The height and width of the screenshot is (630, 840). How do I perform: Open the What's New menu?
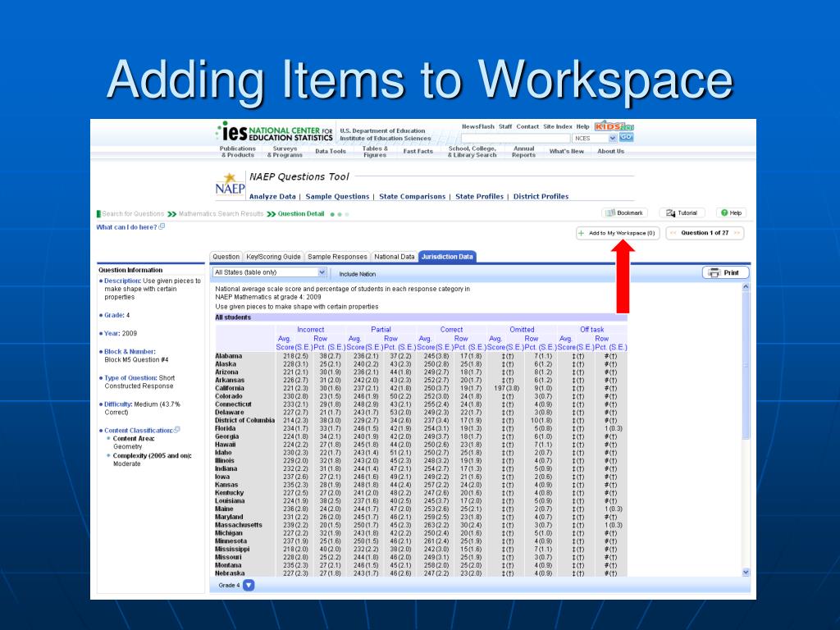(566, 151)
